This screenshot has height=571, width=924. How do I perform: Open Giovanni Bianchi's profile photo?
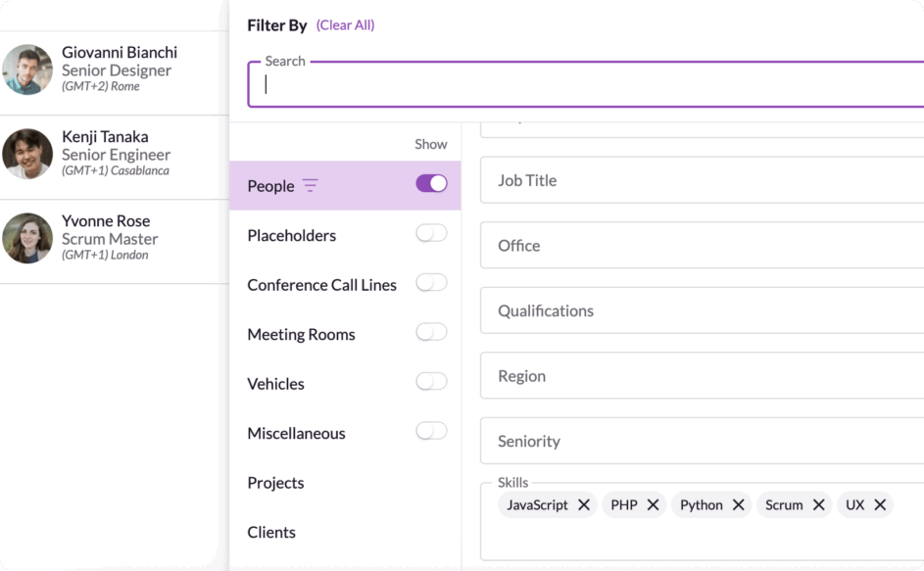(x=27, y=70)
